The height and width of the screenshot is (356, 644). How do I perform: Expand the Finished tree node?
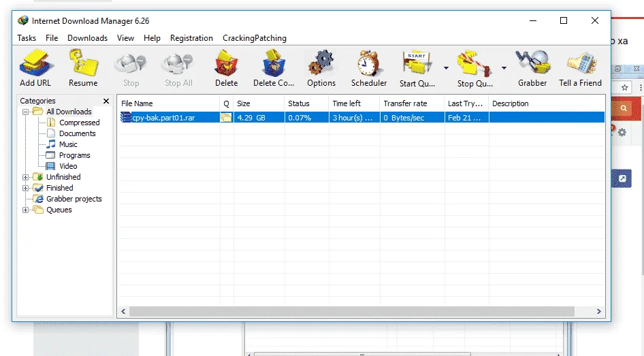(x=25, y=188)
